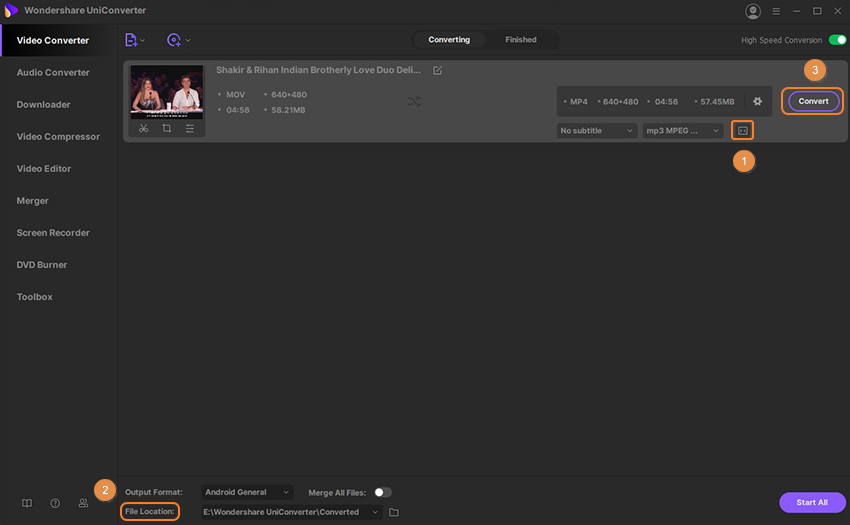Expand the Add Files dropdown arrow
The height and width of the screenshot is (525, 850).
click(143, 40)
